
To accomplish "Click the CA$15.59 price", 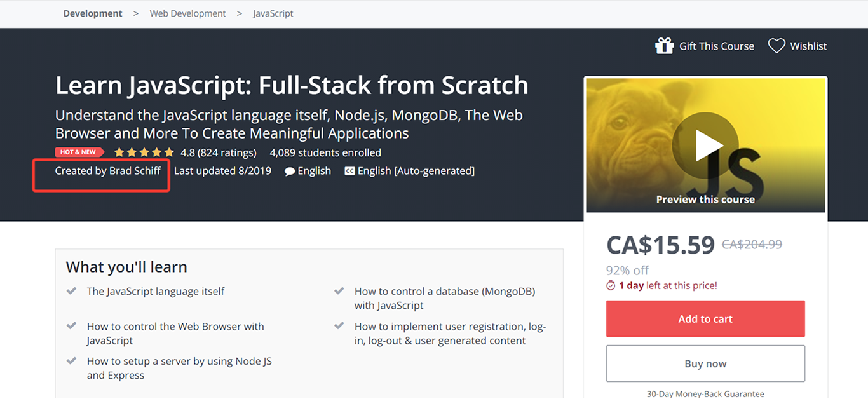I will [661, 245].
